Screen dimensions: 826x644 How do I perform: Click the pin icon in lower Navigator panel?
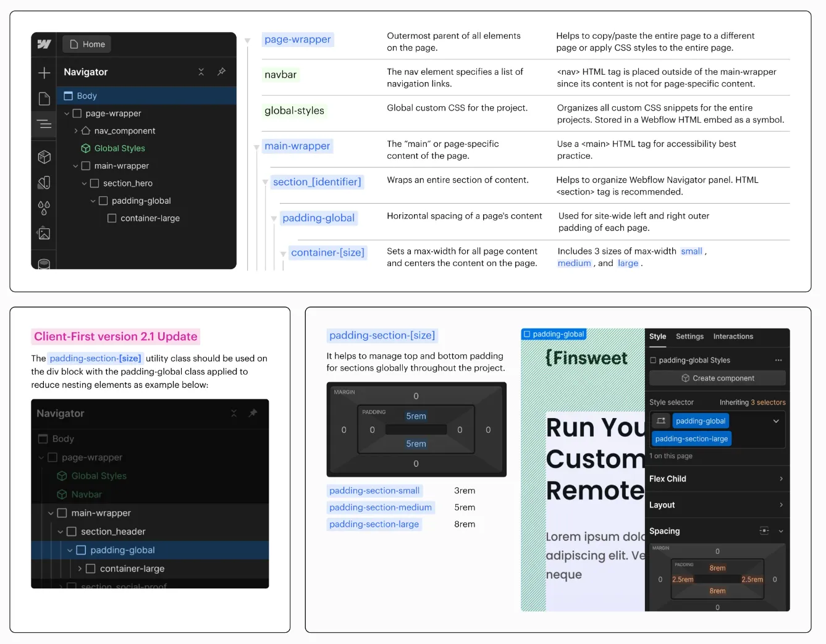[253, 413]
